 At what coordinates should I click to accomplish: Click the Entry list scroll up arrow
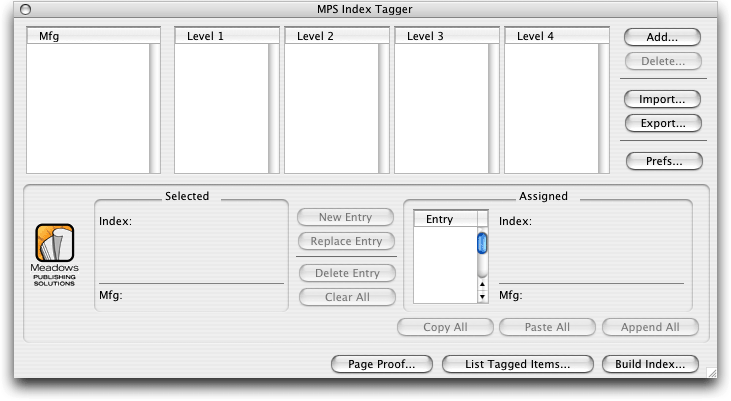pyautogui.click(x=483, y=284)
